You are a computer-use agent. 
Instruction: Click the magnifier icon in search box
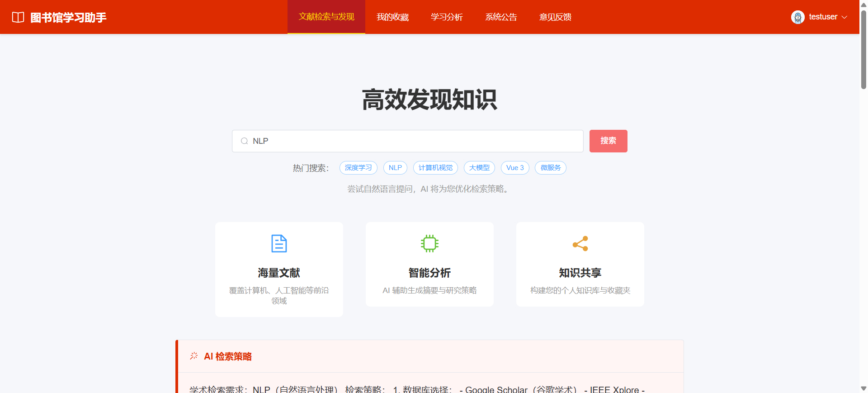pos(244,141)
